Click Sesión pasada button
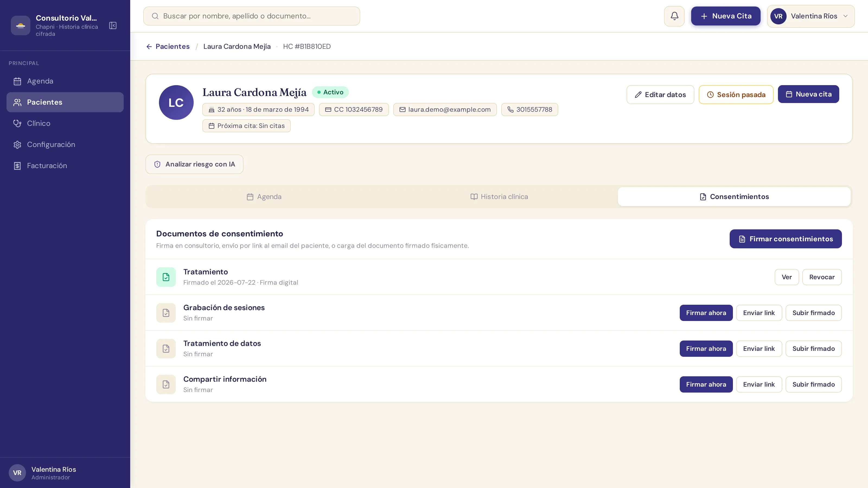Viewport: 868px width, 488px height. point(736,95)
